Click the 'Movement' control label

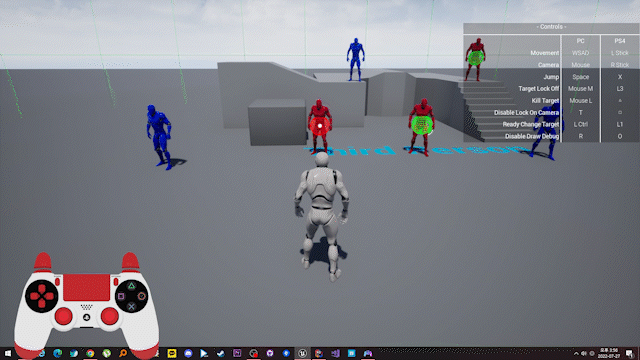tap(544, 53)
